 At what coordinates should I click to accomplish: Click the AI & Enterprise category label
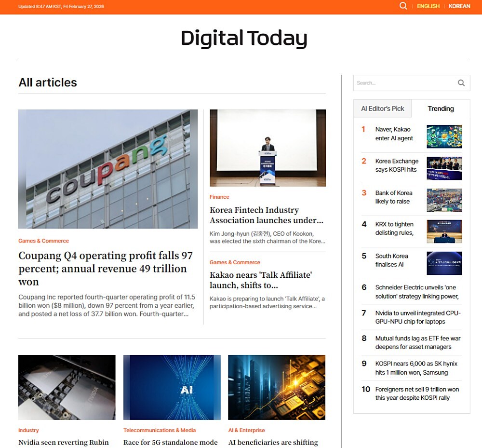(247, 430)
